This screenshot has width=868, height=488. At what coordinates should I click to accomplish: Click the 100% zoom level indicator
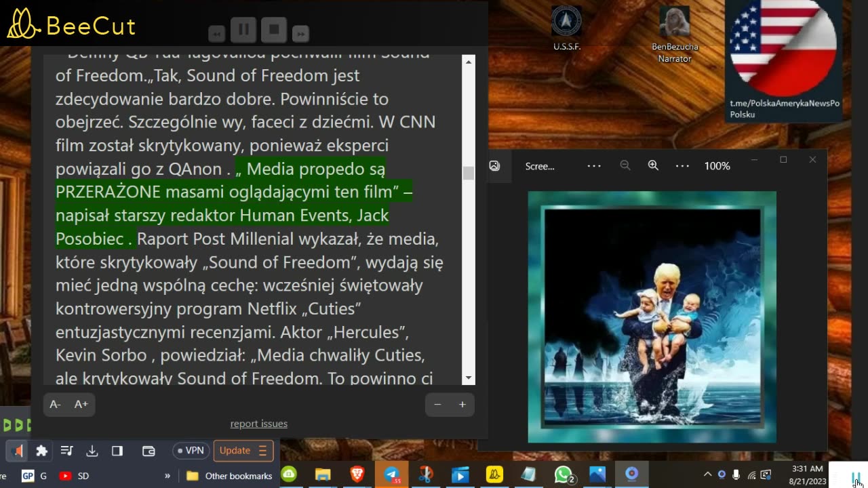pos(717,166)
